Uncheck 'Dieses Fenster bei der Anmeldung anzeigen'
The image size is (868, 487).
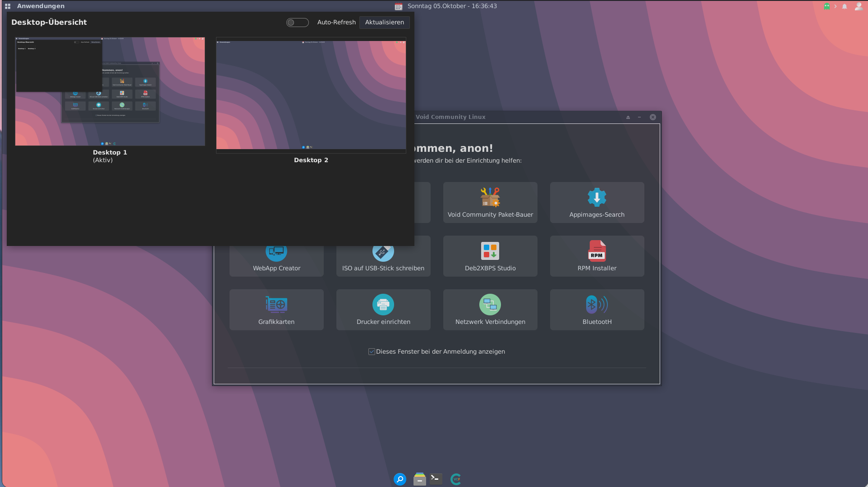point(372,352)
